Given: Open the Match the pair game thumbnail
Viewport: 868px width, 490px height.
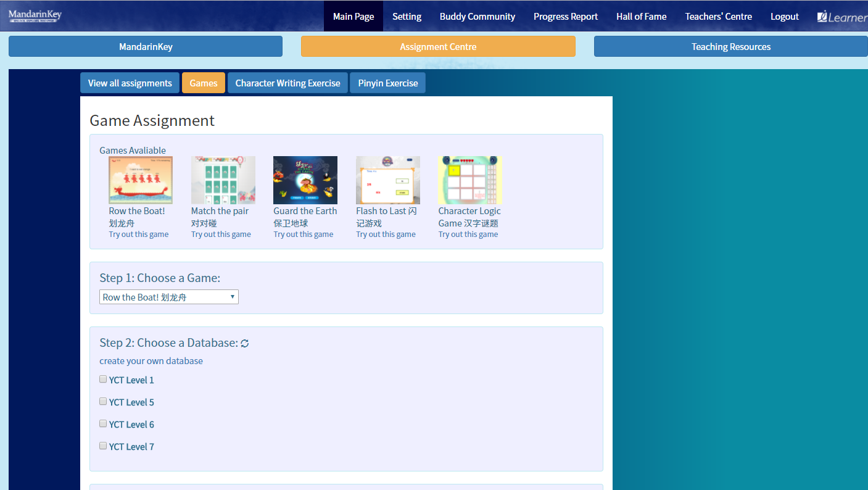Looking at the screenshot, I should [x=223, y=180].
